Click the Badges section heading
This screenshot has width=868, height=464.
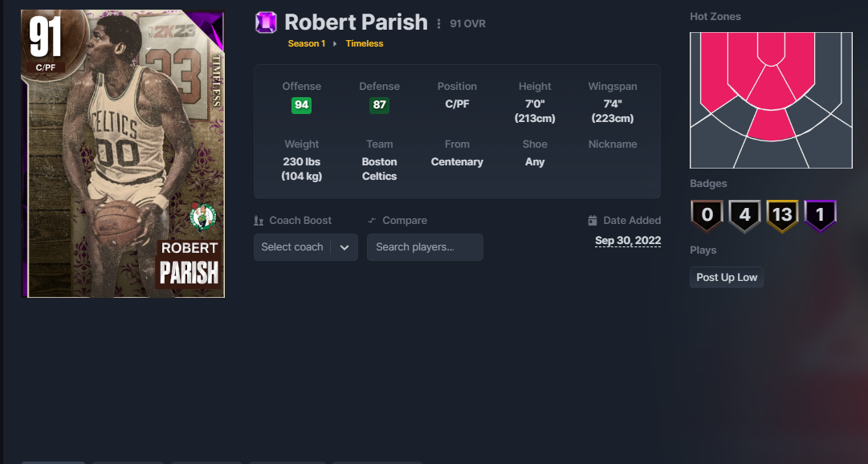(708, 183)
